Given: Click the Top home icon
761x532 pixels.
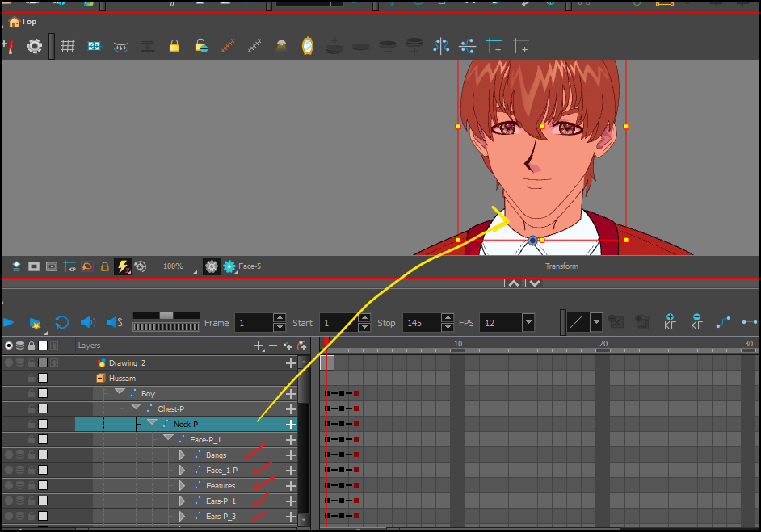Looking at the screenshot, I should pyautogui.click(x=14, y=22).
